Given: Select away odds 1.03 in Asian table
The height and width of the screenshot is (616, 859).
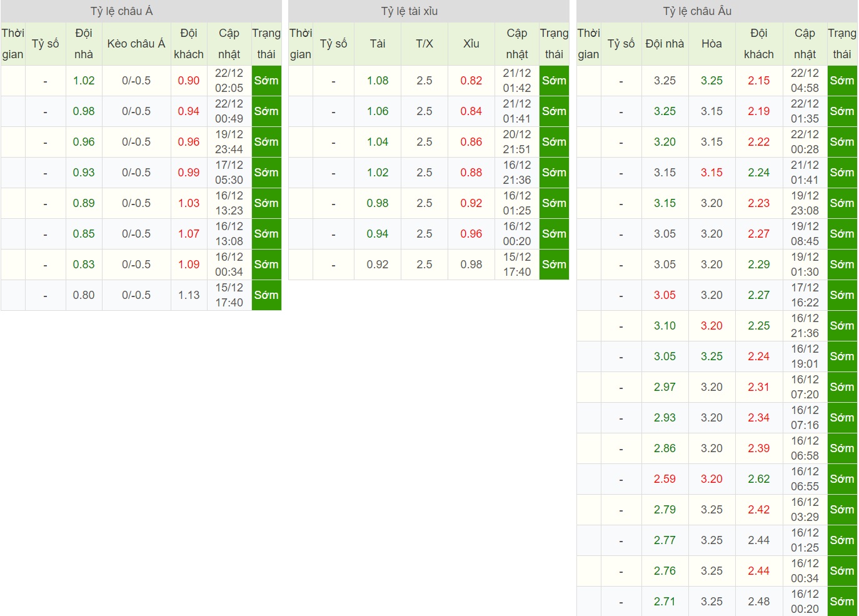Looking at the screenshot, I should (x=189, y=203).
